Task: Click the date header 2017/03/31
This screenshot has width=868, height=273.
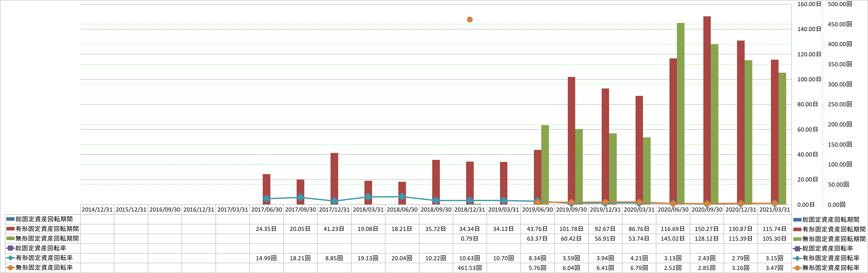Action: [232, 210]
